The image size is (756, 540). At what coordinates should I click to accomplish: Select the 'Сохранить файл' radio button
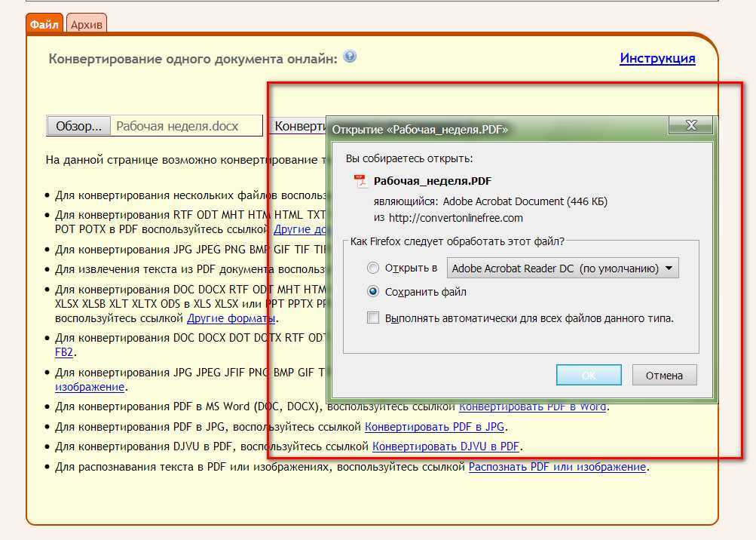coord(373,292)
